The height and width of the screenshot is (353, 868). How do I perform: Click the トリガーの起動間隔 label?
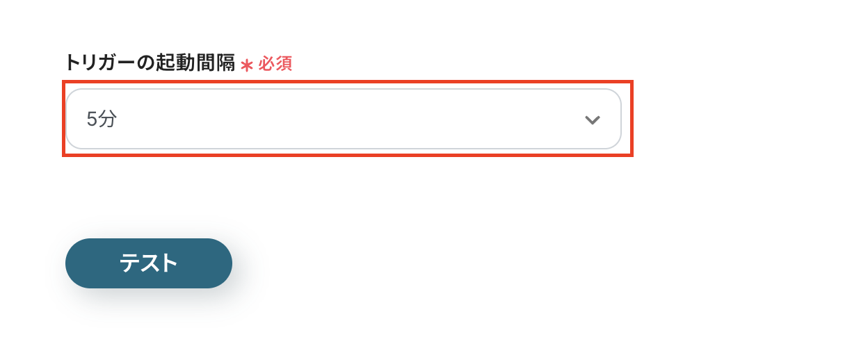tap(150, 63)
